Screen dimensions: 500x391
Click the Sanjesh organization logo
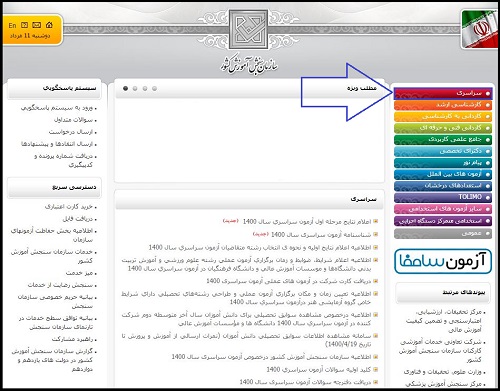click(x=248, y=30)
